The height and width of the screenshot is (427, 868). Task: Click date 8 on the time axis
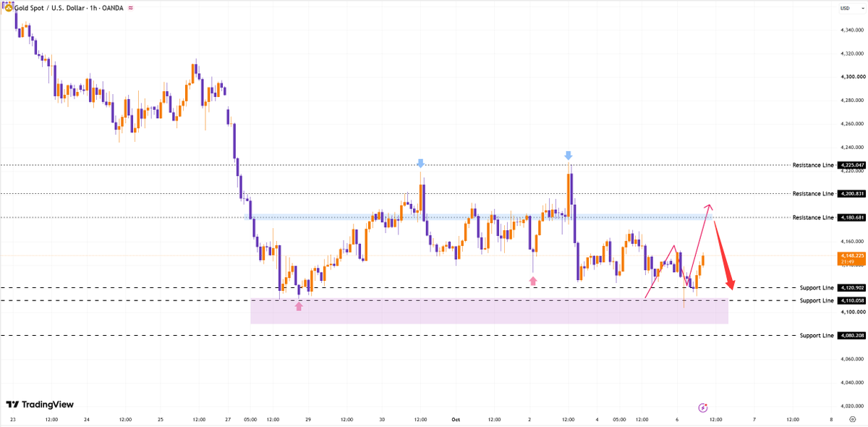(x=831, y=419)
